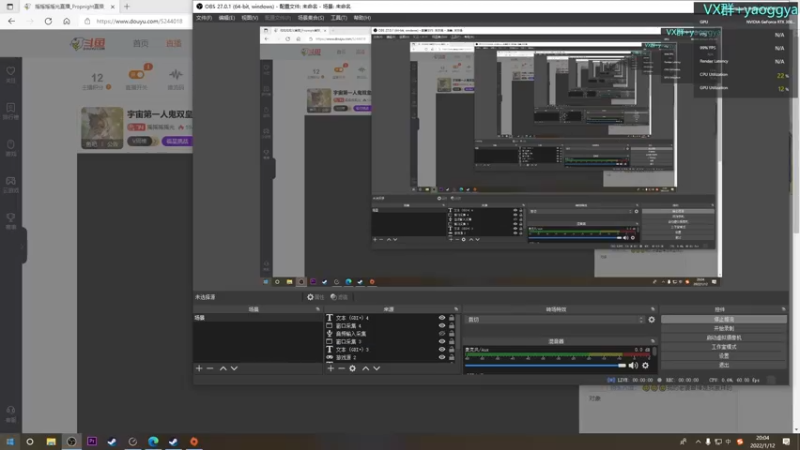Screen dimensions: 800x450
Task: Move the scene down in scenes panel
Action: [x=234, y=368]
